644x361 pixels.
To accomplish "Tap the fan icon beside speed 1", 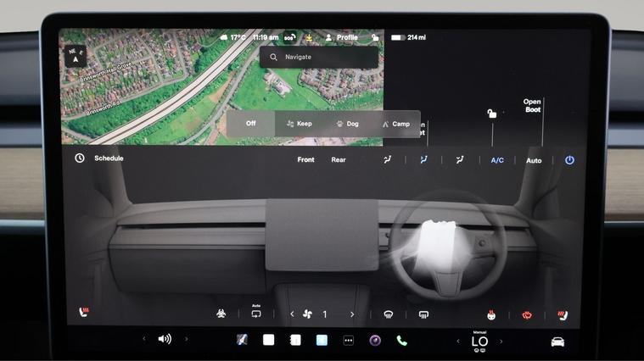I will point(307,314).
